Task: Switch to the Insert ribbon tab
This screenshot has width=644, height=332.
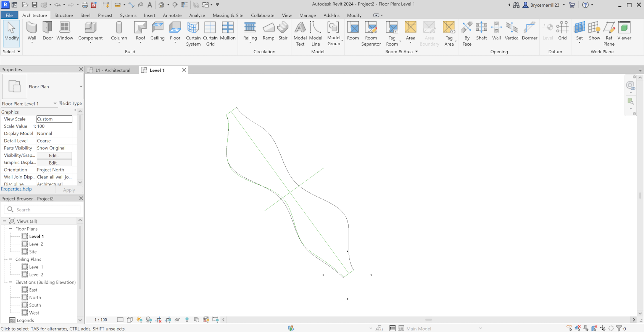Action: [149, 15]
